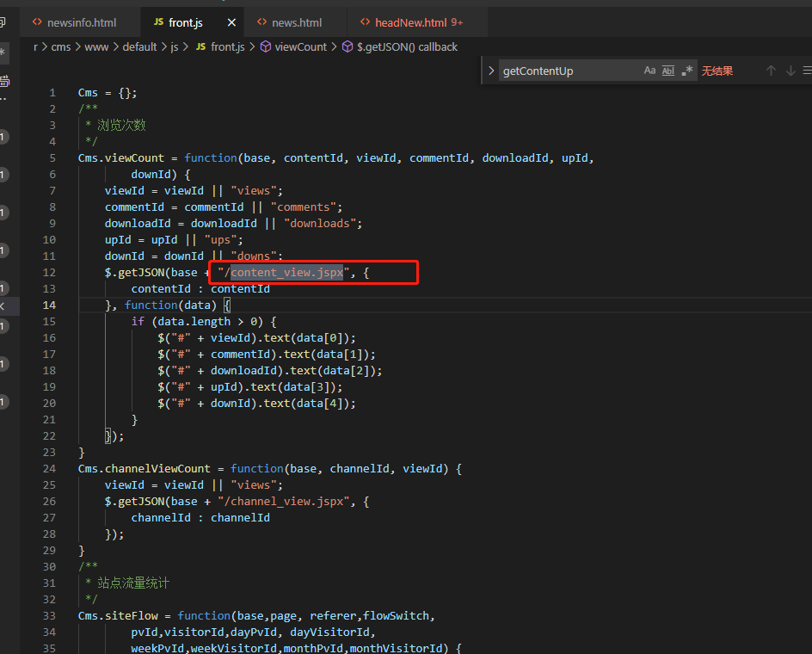Close the front.js tab
Viewport: 812px width, 654px height.
[231, 22]
